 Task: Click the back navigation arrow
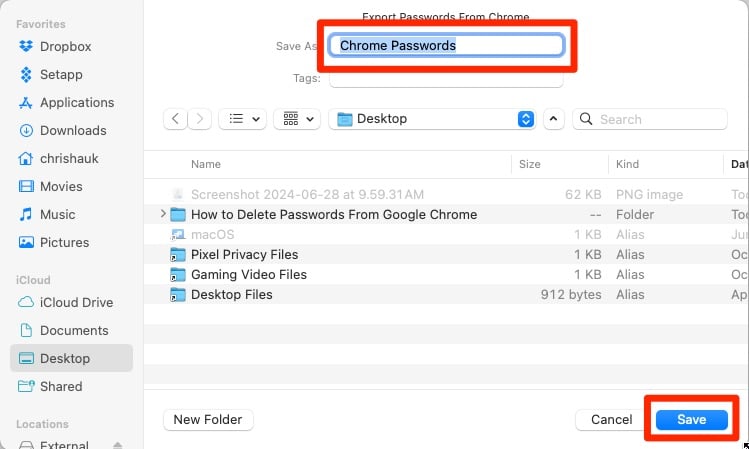point(175,118)
